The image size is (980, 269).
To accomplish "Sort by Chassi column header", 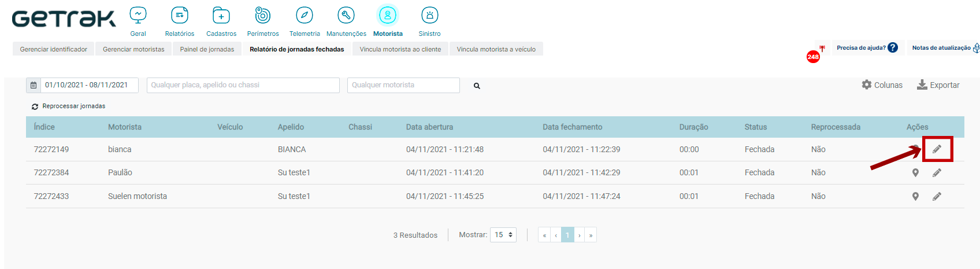I will coord(361,127).
